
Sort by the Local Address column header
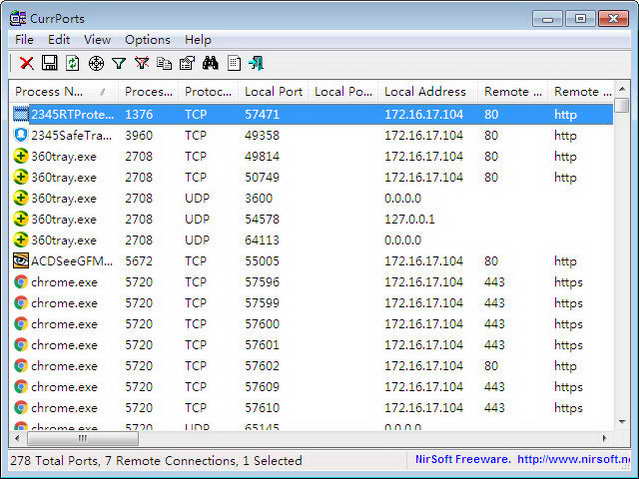coord(425,92)
